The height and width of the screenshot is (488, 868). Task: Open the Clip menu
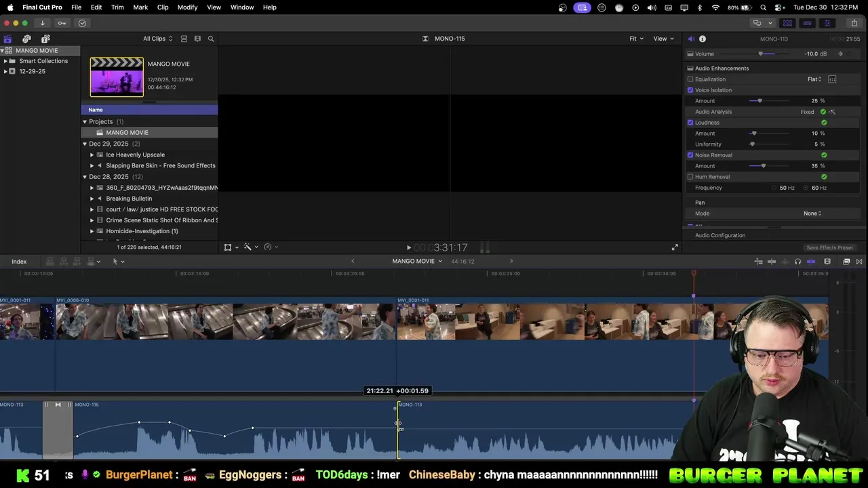pos(163,7)
